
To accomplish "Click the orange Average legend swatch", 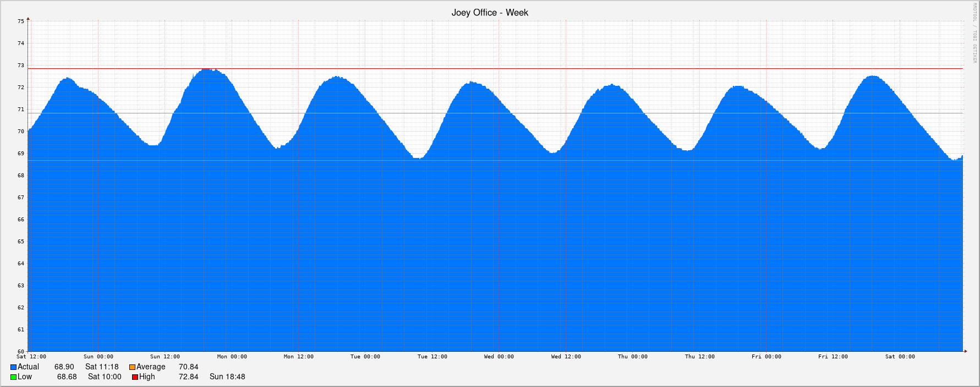I will click(132, 367).
